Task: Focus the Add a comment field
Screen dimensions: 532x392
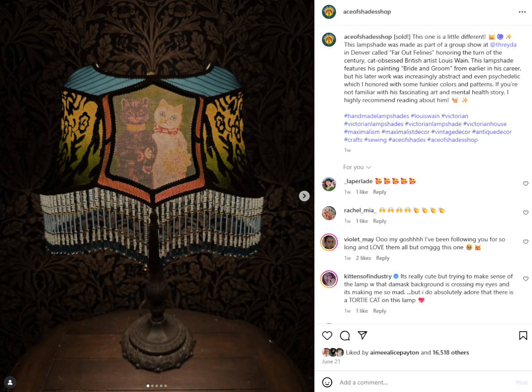Action: (x=423, y=382)
